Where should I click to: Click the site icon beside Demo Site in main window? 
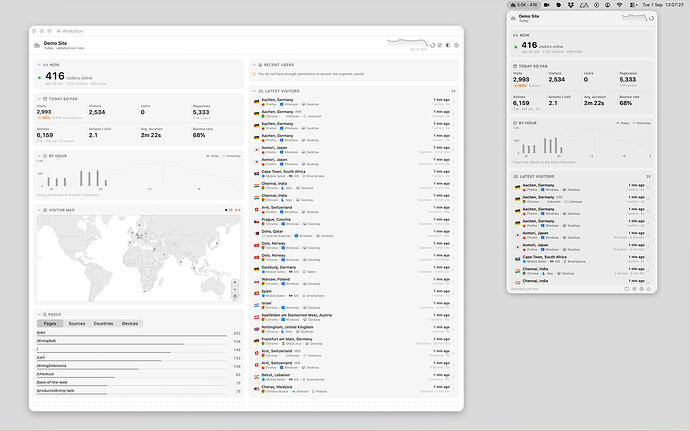[x=37, y=45]
